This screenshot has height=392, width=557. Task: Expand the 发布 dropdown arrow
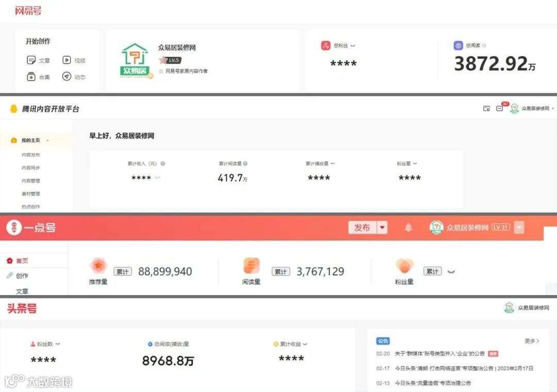[x=382, y=227]
